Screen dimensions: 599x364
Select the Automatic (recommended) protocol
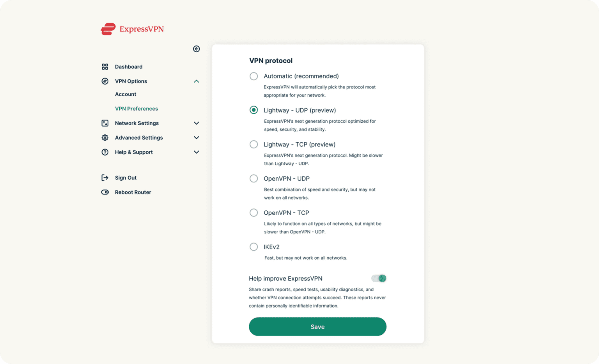coord(253,76)
